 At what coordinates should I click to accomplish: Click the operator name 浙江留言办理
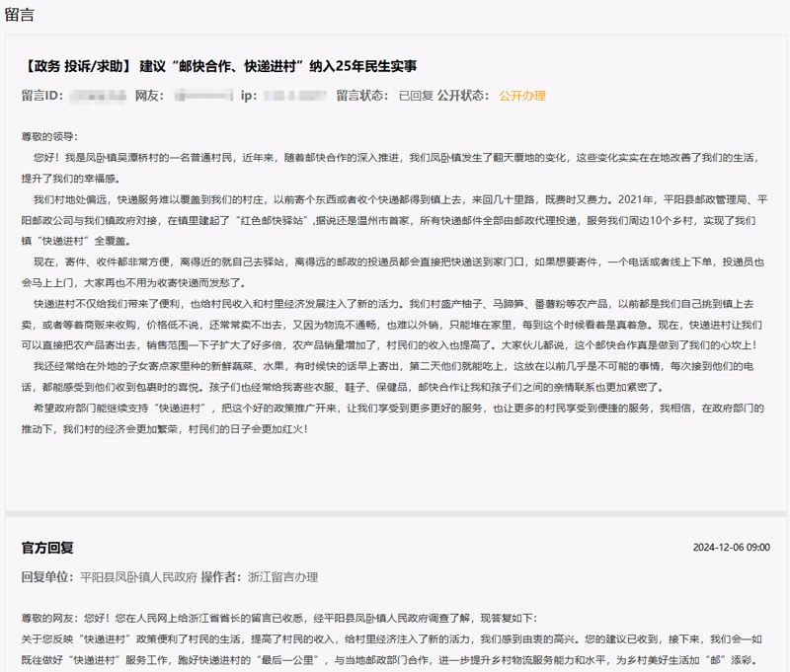click(x=282, y=576)
